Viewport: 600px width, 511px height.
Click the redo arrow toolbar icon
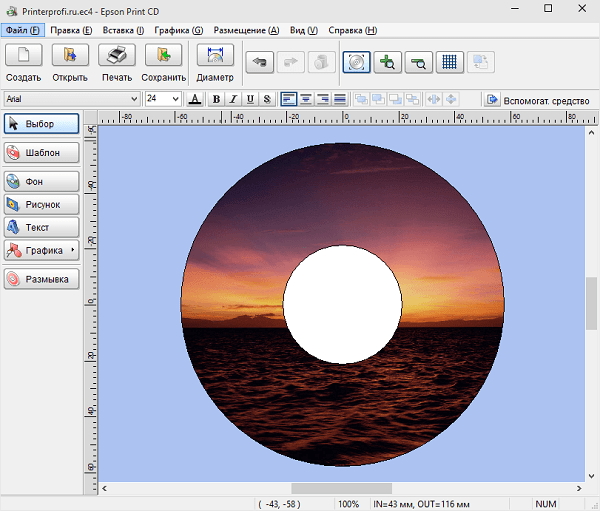pyautogui.click(x=290, y=62)
